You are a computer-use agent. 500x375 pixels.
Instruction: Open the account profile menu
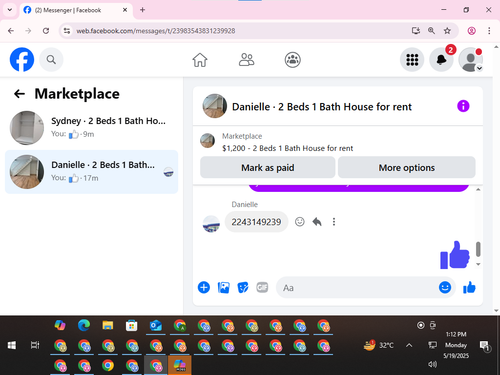470,60
